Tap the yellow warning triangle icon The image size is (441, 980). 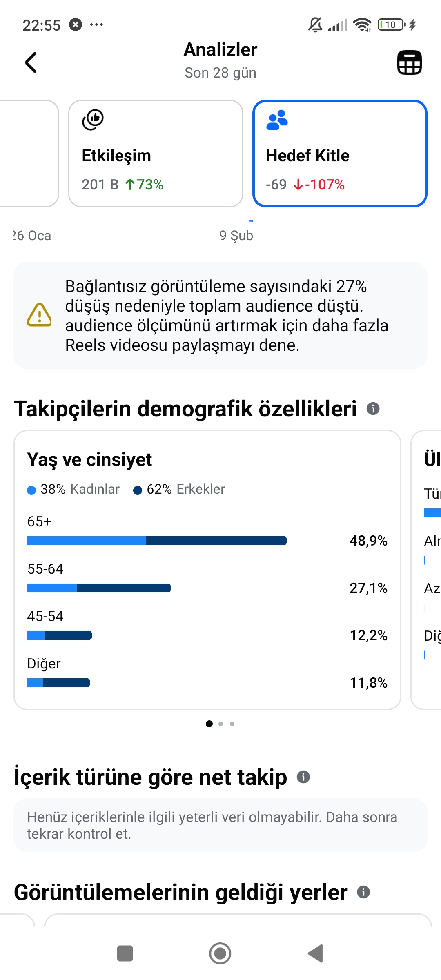click(x=39, y=315)
